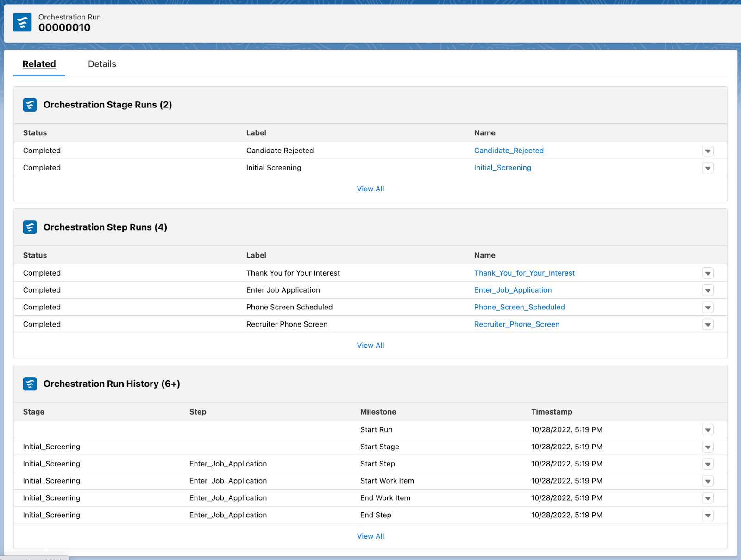Open row actions for Enter_Job_Application step run
741x560 pixels.
(708, 290)
